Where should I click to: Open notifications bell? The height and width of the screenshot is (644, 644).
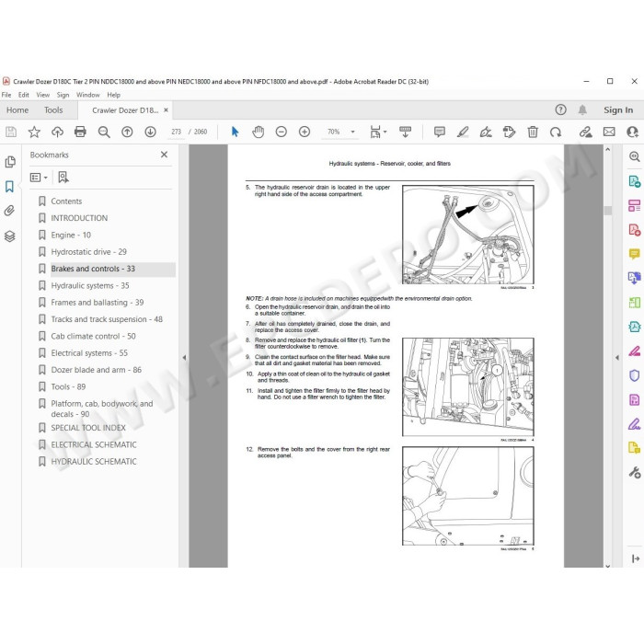pos(582,109)
